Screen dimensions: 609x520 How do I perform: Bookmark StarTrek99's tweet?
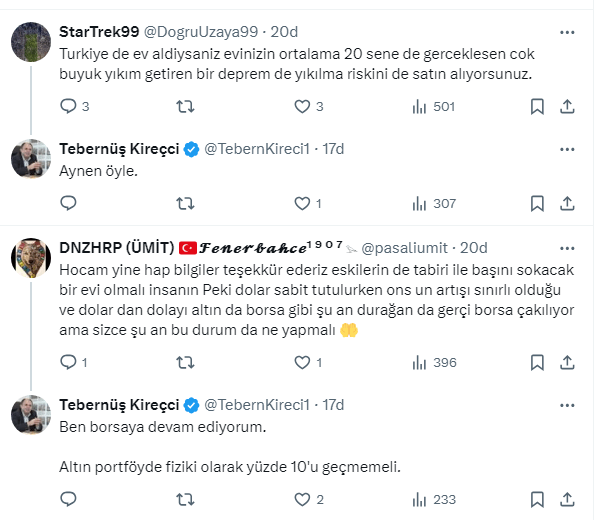click(537, 106)
